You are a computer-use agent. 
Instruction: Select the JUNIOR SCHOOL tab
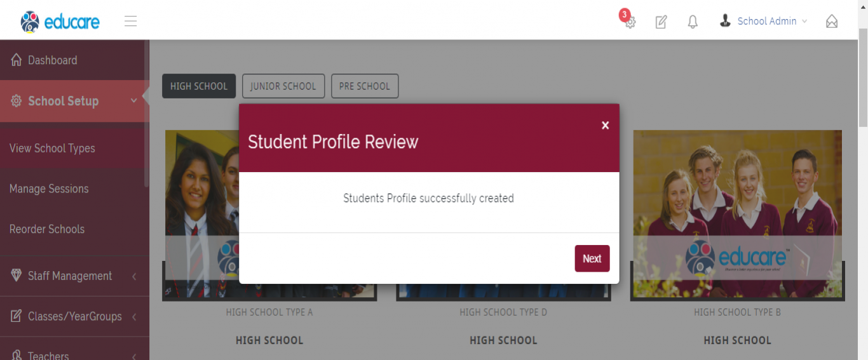(x=283, y=86)
